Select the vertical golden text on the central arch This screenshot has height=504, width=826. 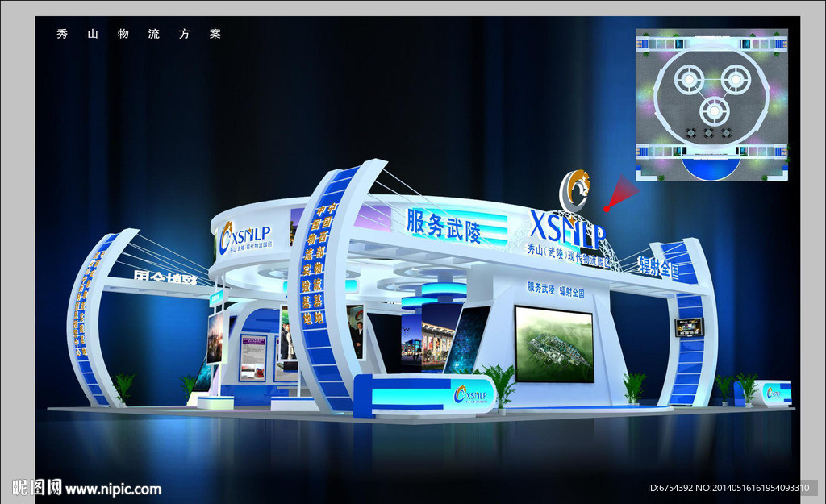point(316,265)
